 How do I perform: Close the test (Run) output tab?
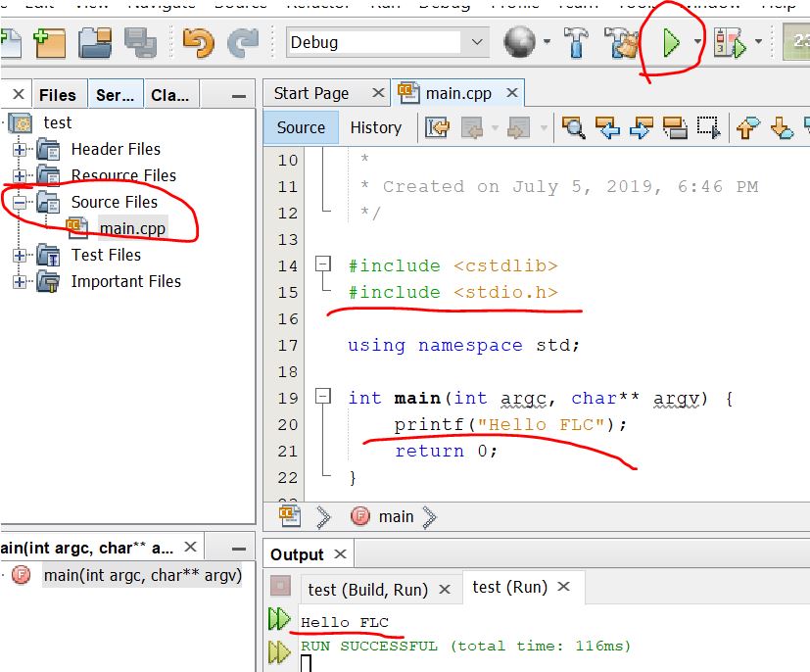[x=563, y=586]
